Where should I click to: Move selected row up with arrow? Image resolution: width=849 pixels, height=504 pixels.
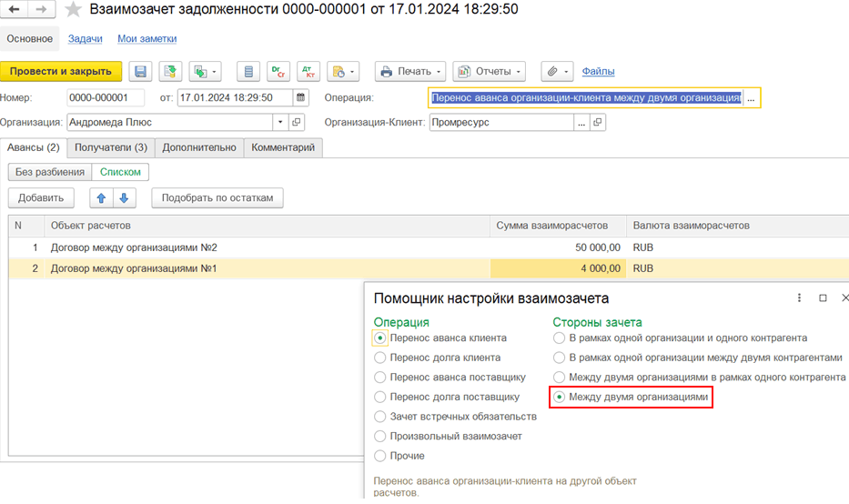click(103, 197)
